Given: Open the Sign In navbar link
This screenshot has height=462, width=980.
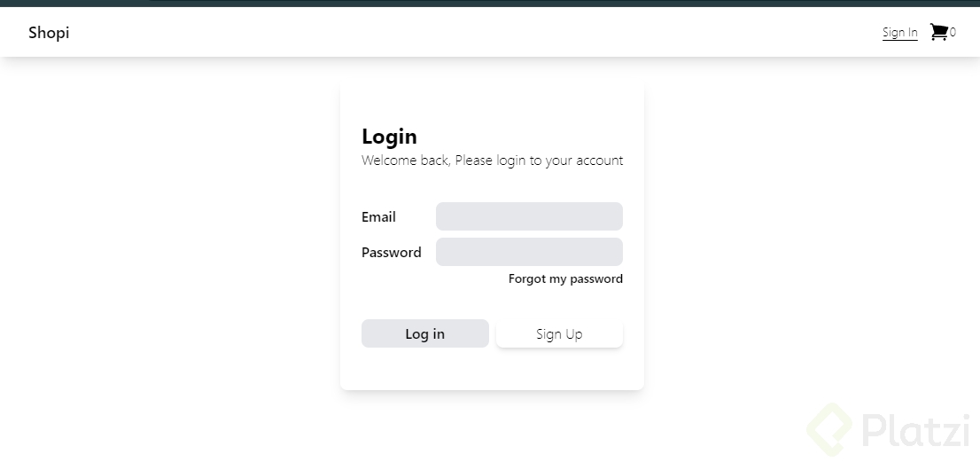Looking at the screenshot, I should pyautogui.click(x=899, y=33).
